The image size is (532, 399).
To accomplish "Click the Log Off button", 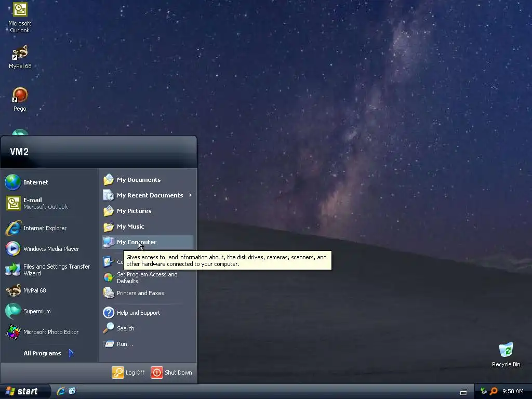I will click(128, 373).
